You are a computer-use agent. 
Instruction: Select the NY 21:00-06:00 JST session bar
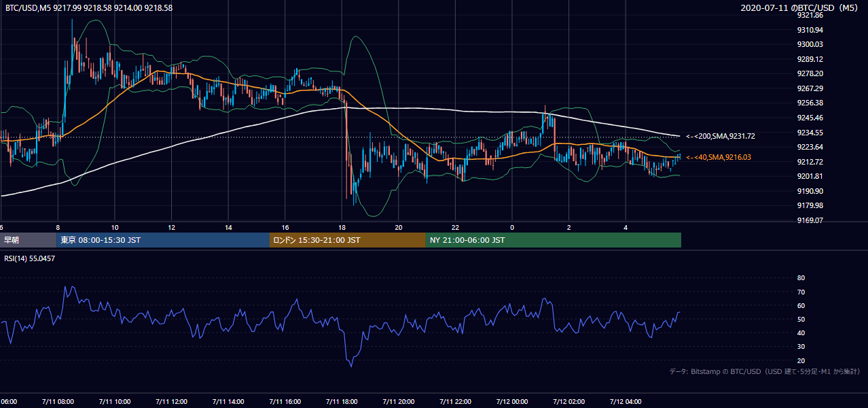click(554, 240)
